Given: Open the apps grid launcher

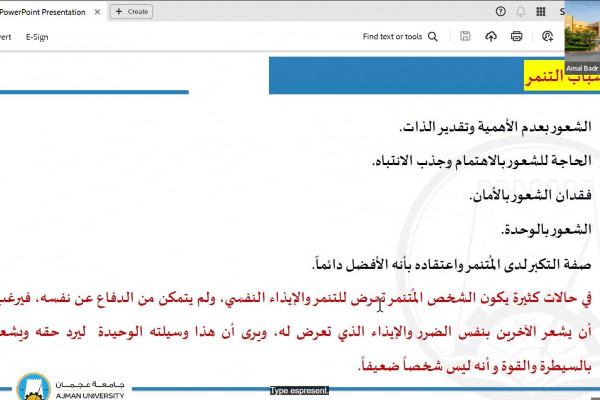Looking at the screenshot, I should tap(541, 11).
